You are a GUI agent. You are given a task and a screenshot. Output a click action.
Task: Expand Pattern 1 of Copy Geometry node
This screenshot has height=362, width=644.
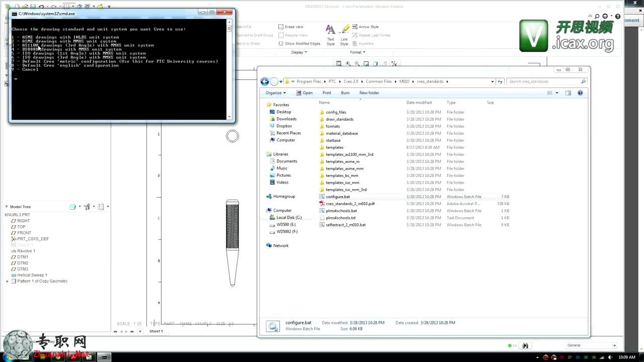[7, 281]
